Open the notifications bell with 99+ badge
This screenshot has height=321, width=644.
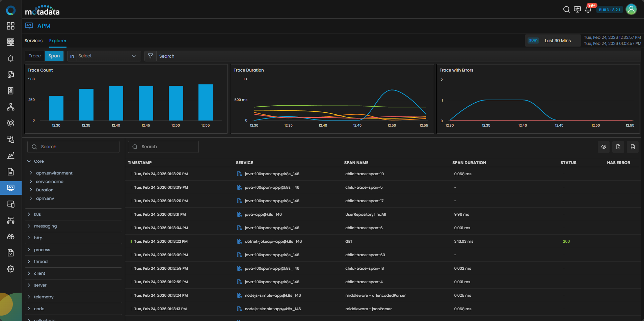click(x=588, y=9)
